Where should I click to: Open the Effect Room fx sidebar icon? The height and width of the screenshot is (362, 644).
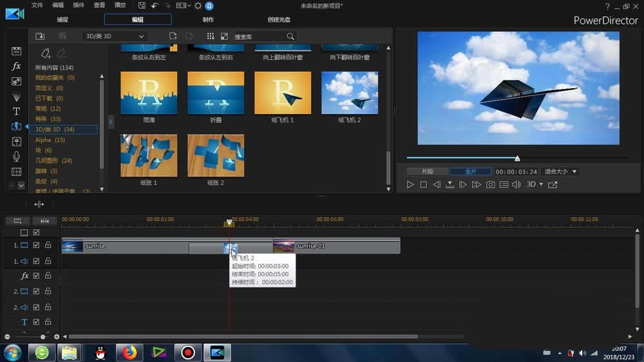coord(17,66)
